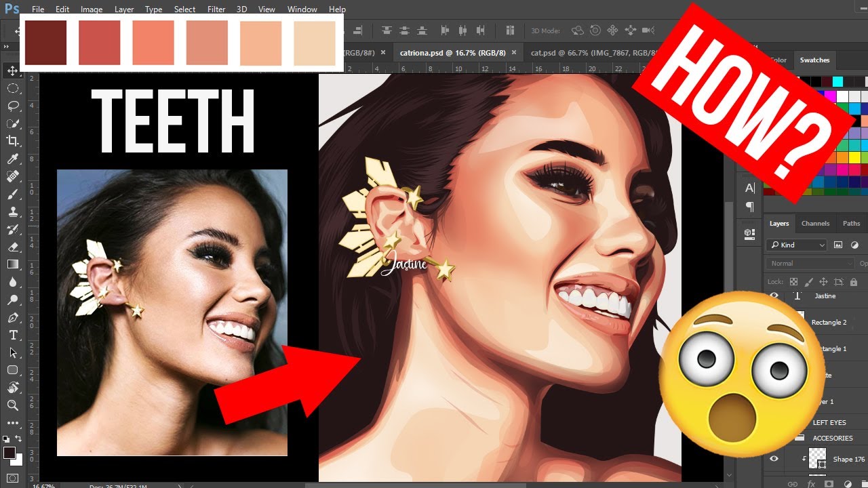The height and width of the screenshot is (488, 868).
Task: Open the Filter menu
Action: (216, 9)
